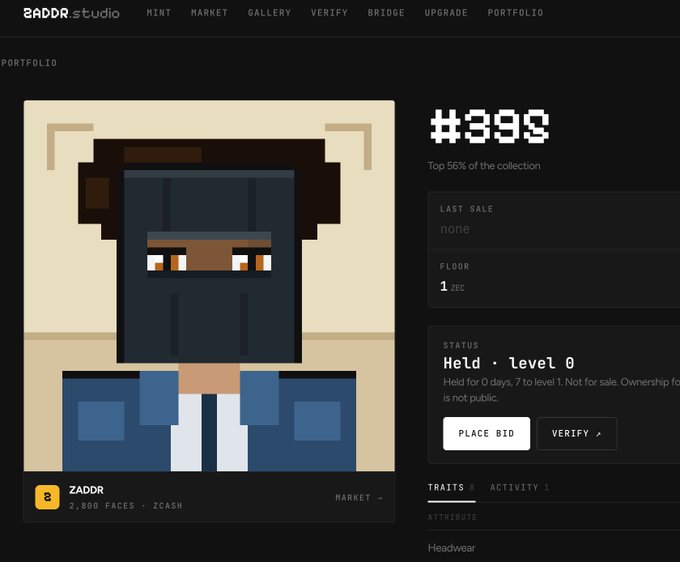This screenshot has width=680, height=562.
Task: Open the MARKET nav item
Action: pos(209,13)
